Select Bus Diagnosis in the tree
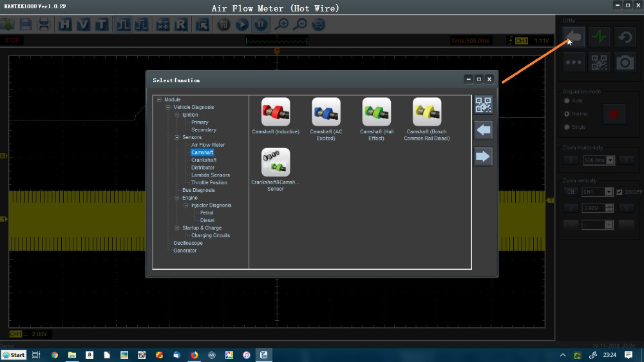 198,190
